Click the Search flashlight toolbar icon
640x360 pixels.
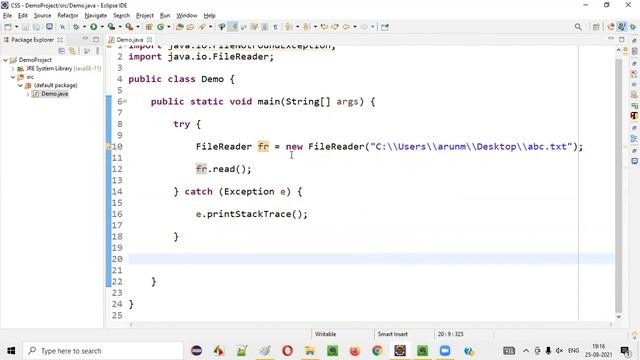point(202,27)
